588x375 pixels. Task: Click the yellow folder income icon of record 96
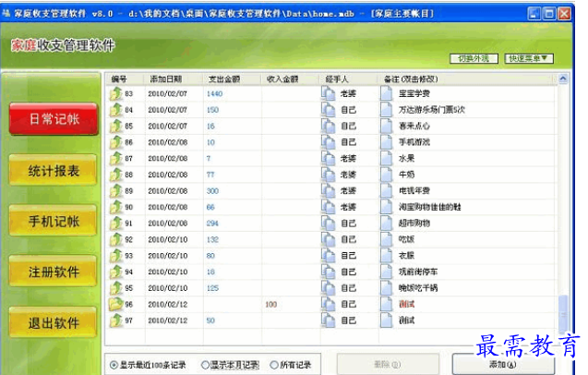(x=116, y=304)
